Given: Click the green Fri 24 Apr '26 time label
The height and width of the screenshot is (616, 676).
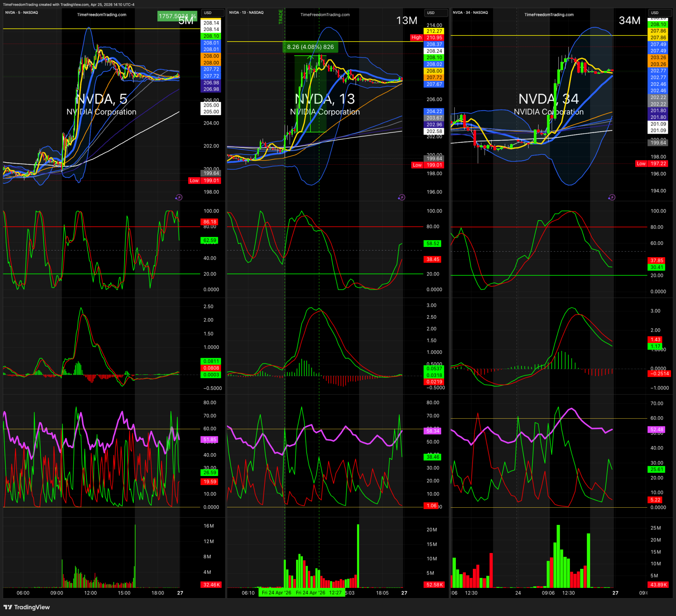Looking at the screenshot, I should coord(276,593).
